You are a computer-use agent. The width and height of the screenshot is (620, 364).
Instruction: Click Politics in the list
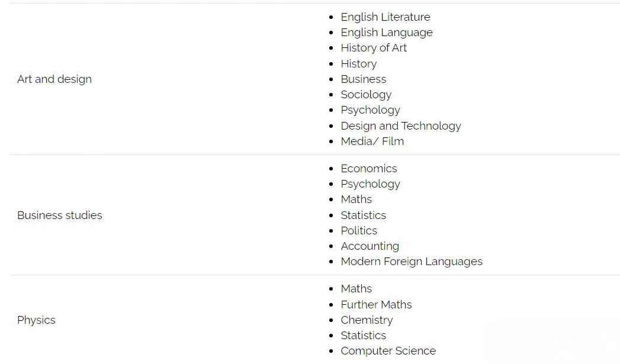(x=359, y=230)
